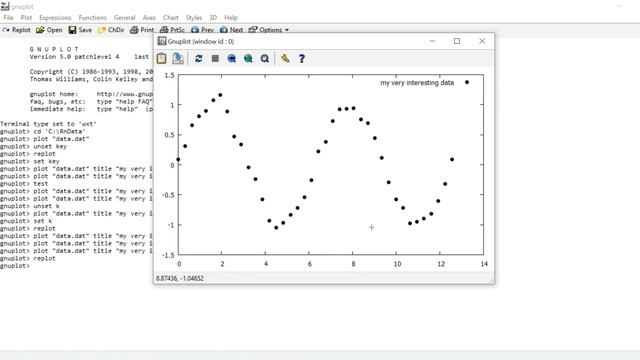Click Next toolbar button
The width and height of the screenshot is (640, 360).
pyautogui.click(x=231, y=30)
